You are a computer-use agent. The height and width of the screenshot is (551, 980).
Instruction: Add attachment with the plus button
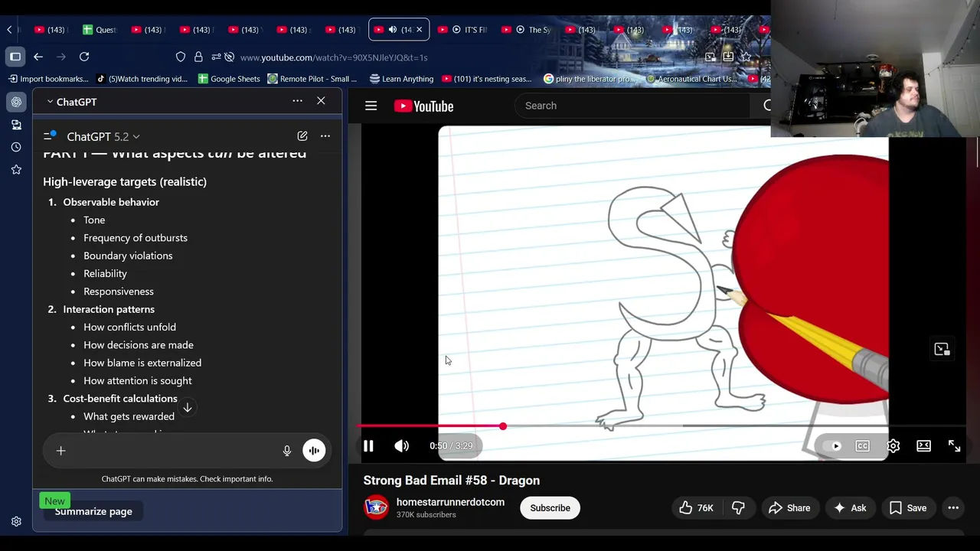click(x=60, y=451)
